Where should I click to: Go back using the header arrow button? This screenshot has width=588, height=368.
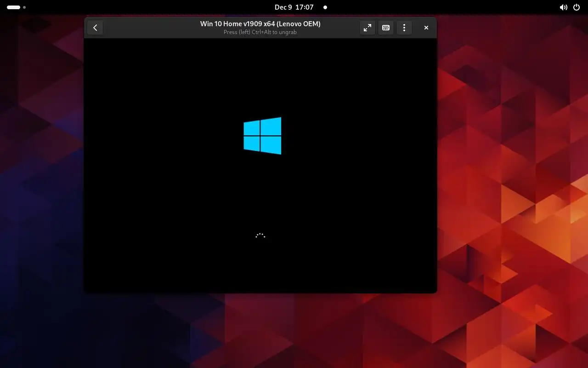(x=95, y=28)
